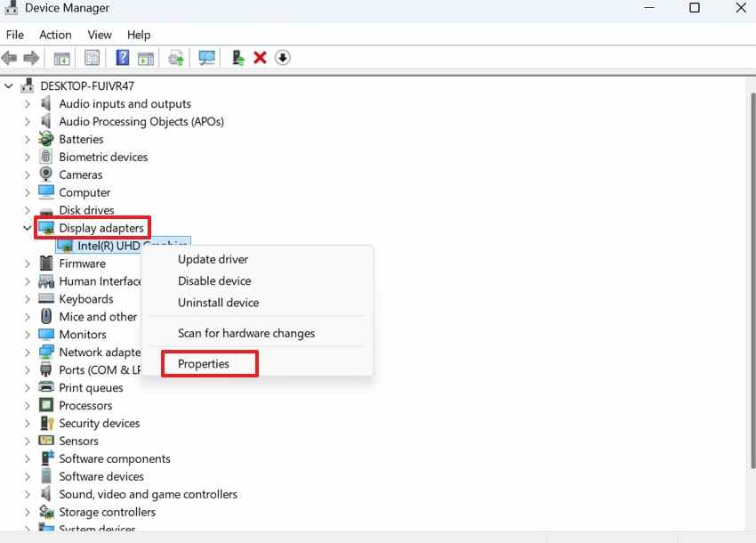The width and height of the screenshot is (756, 543).
Task: Click the Biometric devices fingerprint icon
Action: click(x=45, y=157)
